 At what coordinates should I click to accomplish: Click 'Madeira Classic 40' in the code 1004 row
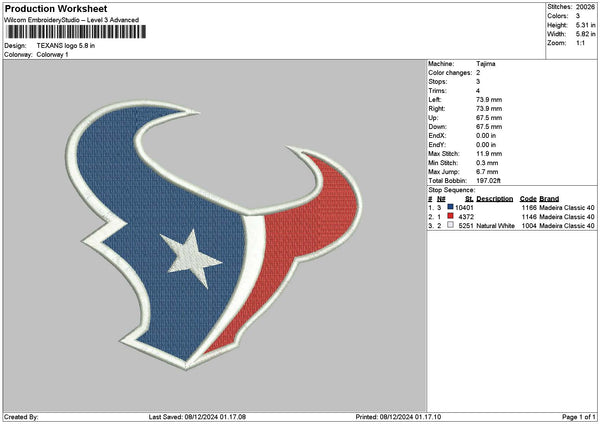[x=567, y=226]
